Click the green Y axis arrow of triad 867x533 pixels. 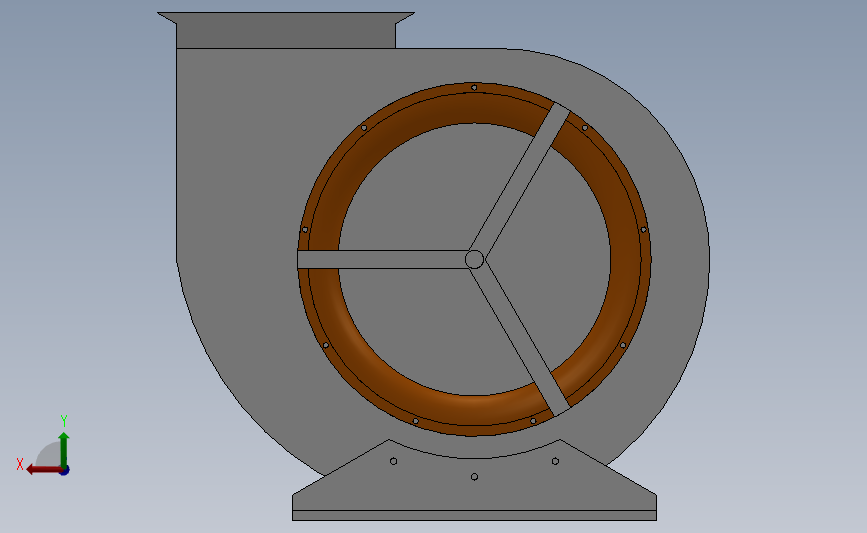pos(64,450)
